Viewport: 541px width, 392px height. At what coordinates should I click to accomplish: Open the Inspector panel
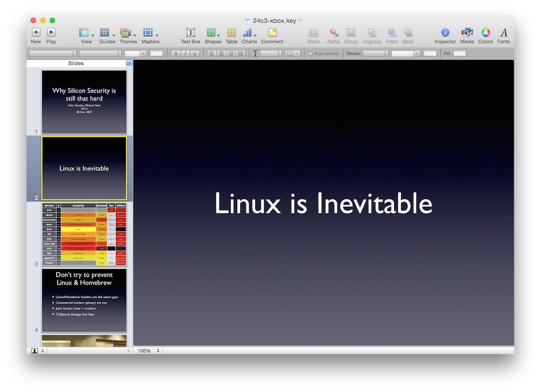point(445,33)
